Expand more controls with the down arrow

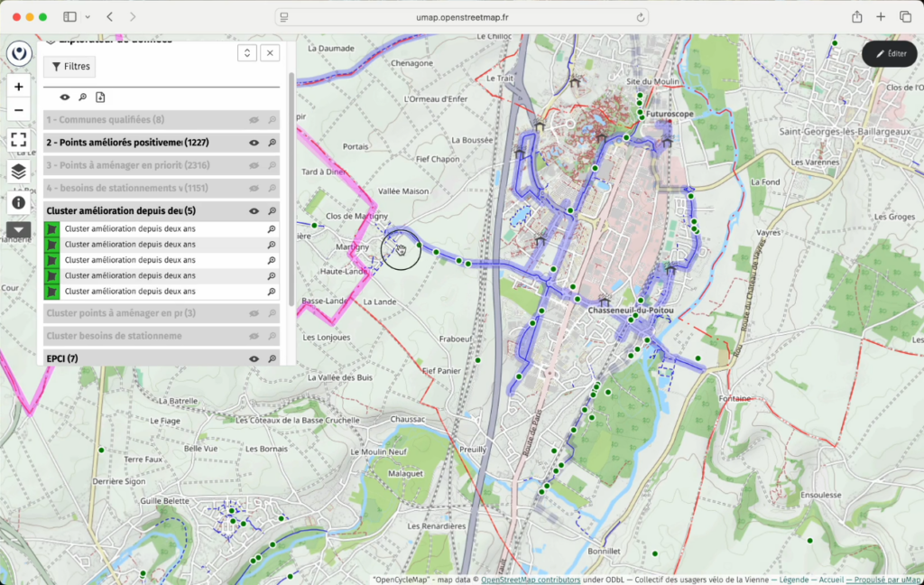click(x=19, y=229)
